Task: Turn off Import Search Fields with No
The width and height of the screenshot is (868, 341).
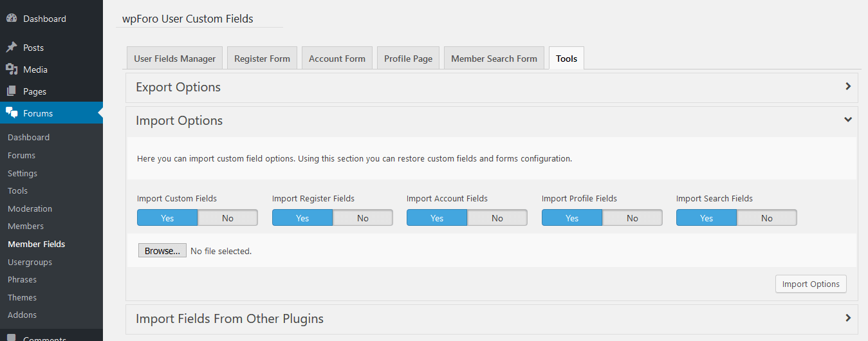Action: (x=766, y=218)
